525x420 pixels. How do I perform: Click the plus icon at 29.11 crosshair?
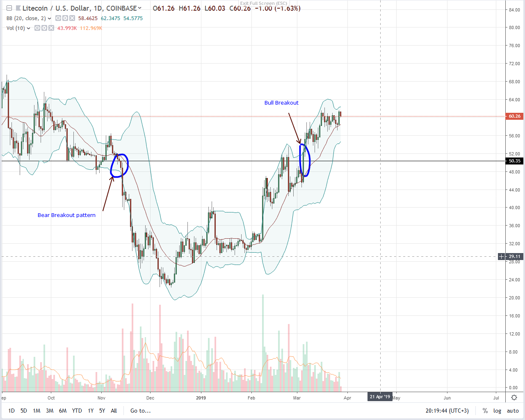[x=502, y=257]
